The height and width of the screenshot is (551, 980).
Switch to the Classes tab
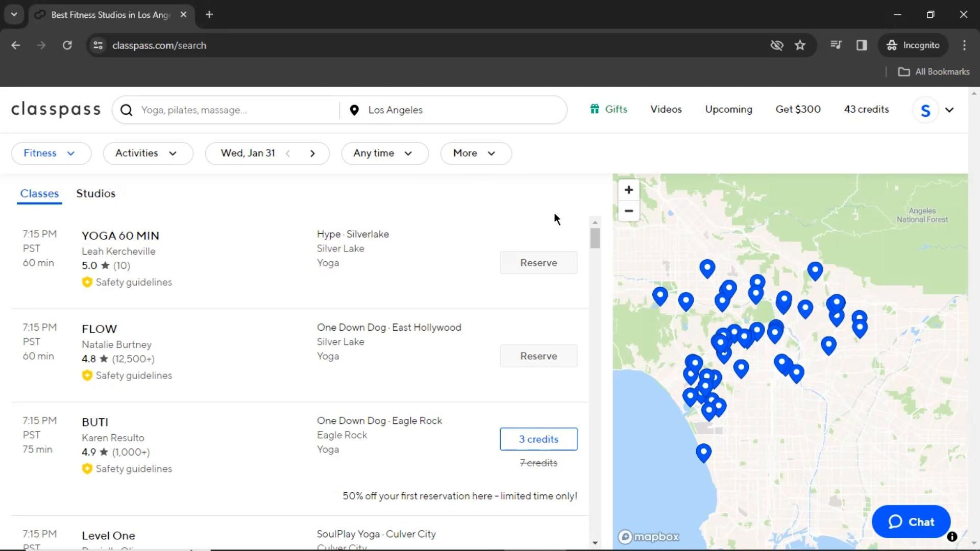[x=39, y=194]
